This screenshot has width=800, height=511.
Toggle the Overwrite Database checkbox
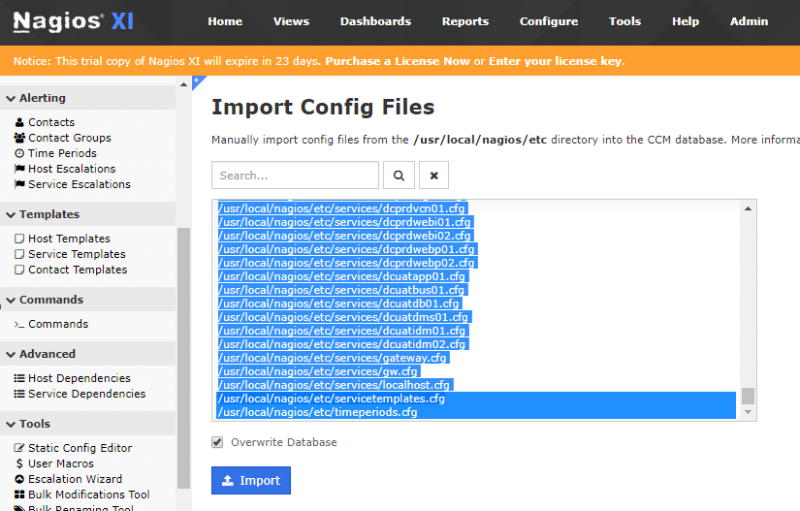pyautogui.click(x=217, y=442)
